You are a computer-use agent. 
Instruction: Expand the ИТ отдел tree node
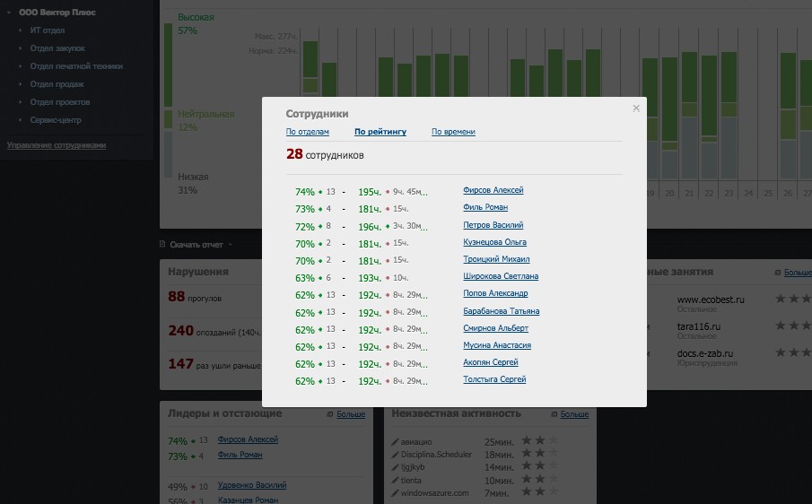point(21,30)
